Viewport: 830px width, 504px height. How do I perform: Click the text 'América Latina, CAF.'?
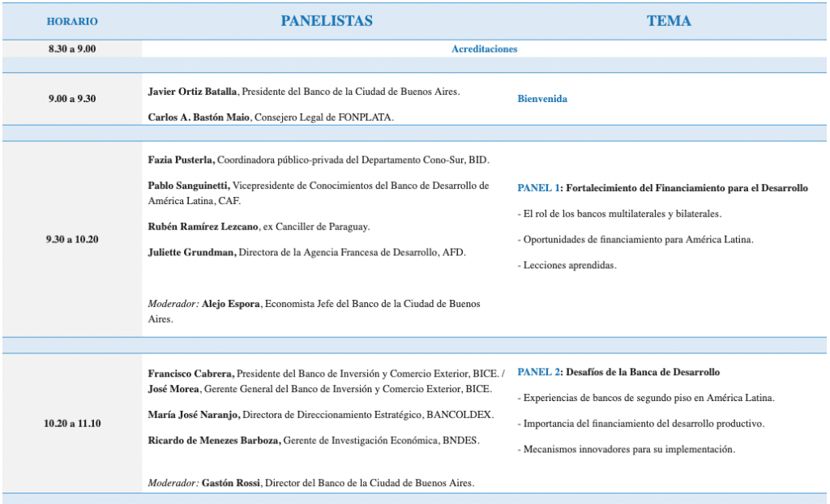tap(195, 201)
